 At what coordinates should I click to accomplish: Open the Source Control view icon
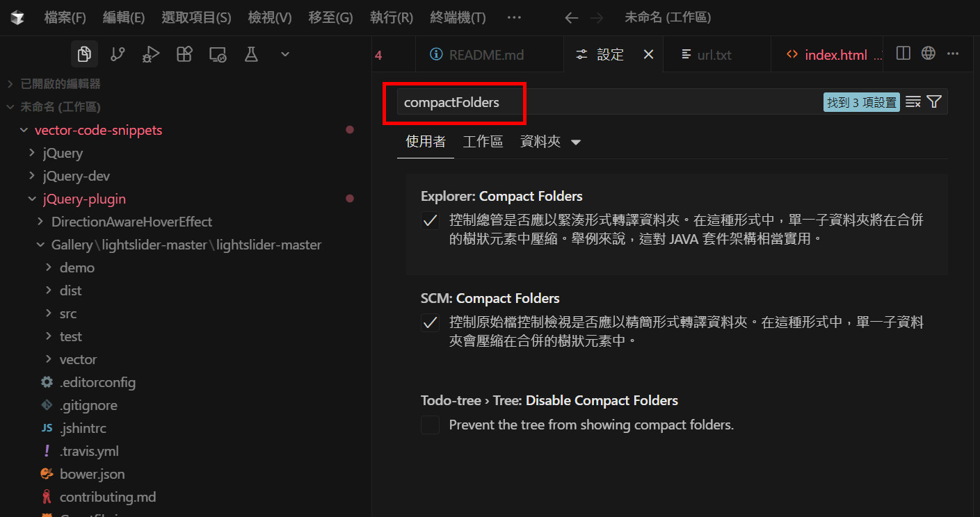tap(118, 54)
